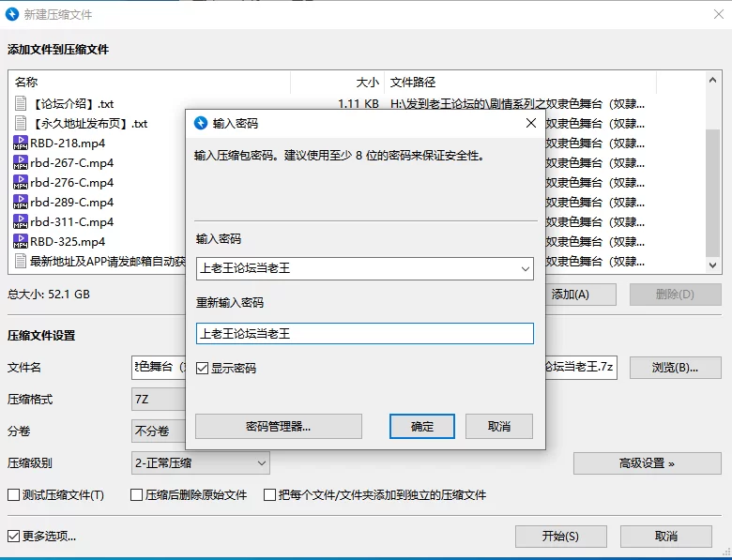Uncheck the 更多选项... checkbox
732x560 pixels.
click(x=13, y=537)
